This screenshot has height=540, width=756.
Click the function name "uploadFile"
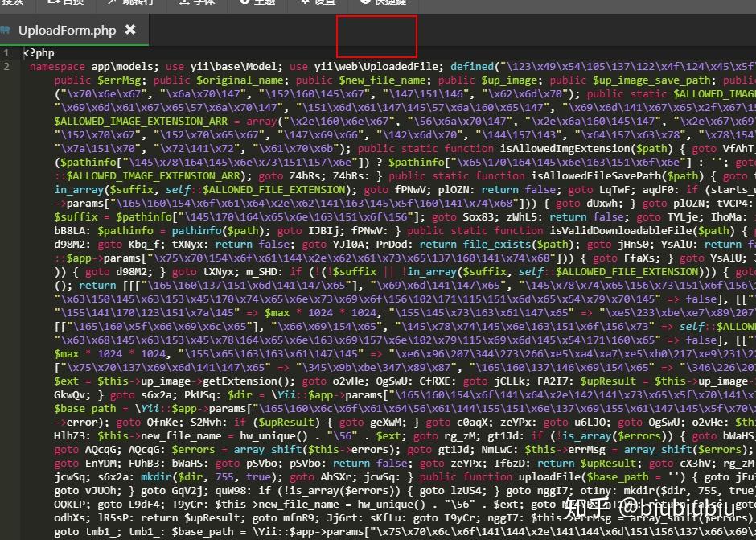[549, 476]
